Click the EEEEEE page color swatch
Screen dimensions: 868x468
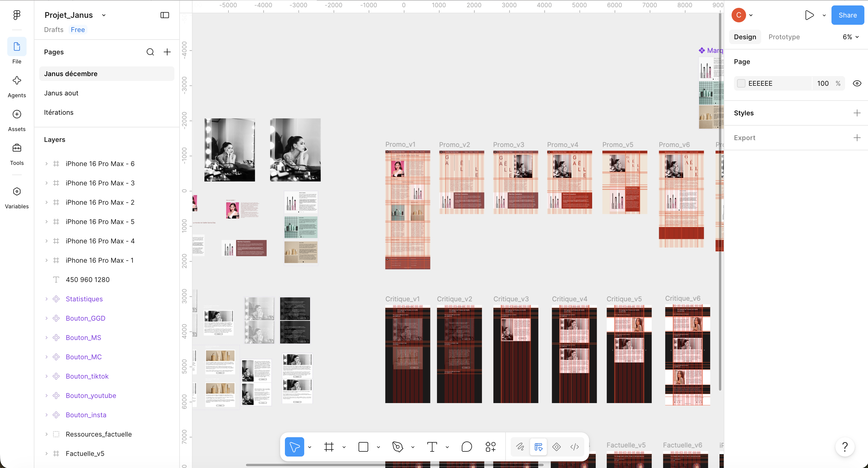pos(741,83)
